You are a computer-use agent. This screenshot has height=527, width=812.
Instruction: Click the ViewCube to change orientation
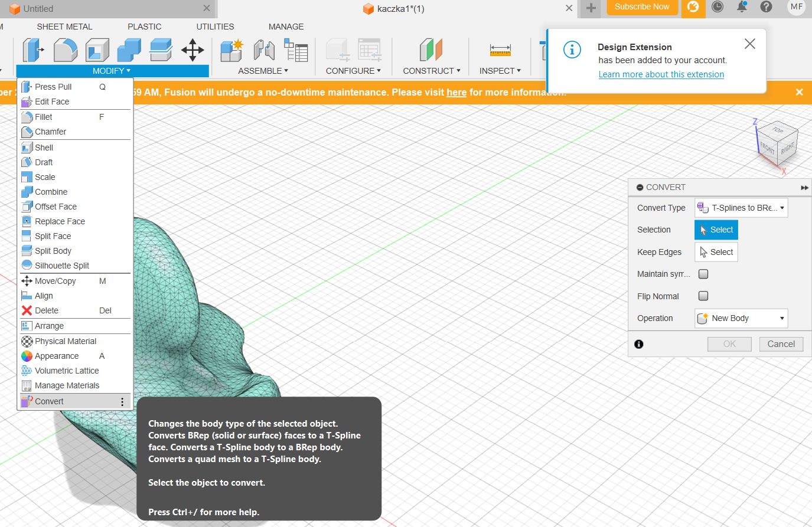pos(778,143)
